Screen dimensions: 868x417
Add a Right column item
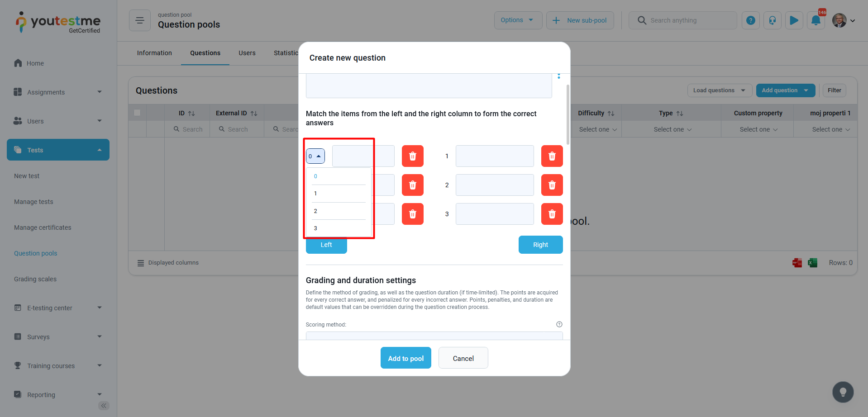(540, 245)
